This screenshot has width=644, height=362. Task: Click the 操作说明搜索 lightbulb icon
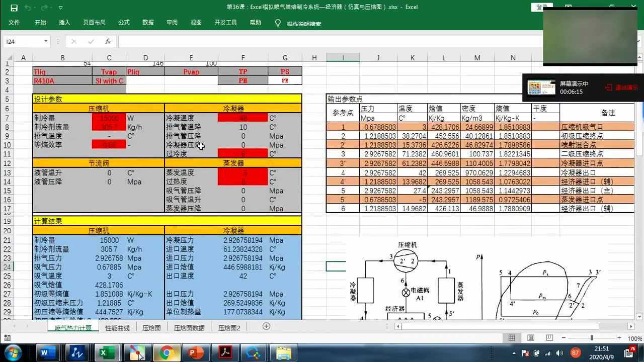tap(278, 22)
